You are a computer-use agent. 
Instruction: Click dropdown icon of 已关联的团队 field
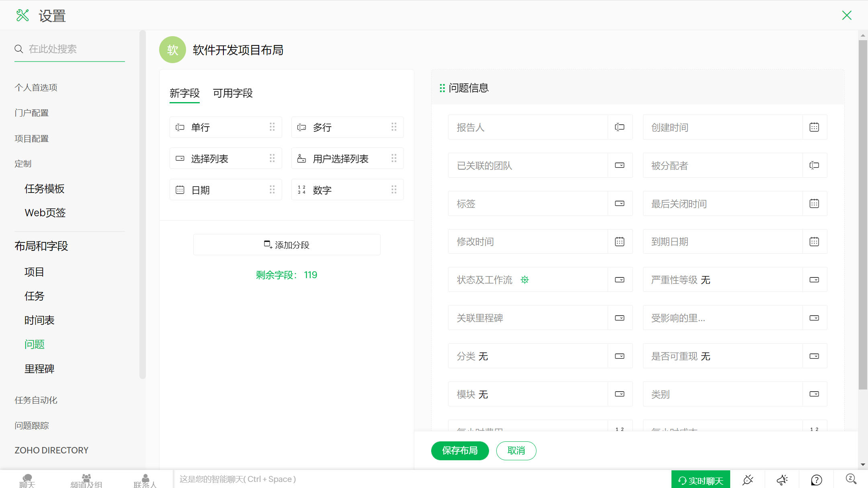(x=620, y=165)
